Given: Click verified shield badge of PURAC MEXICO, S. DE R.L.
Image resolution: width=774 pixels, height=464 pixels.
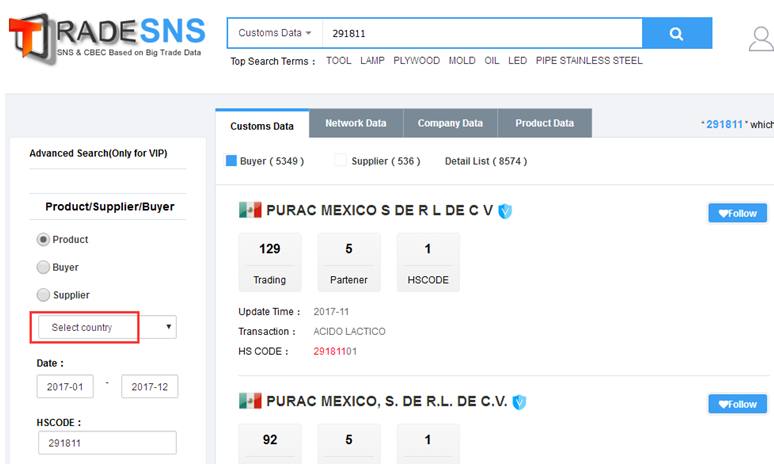Looking at the screenshot, I should click(519, 402).
